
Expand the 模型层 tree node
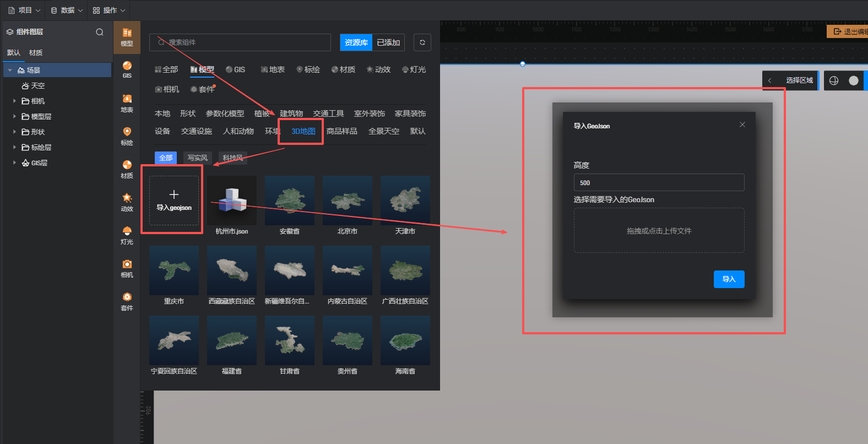click(14, 116)
